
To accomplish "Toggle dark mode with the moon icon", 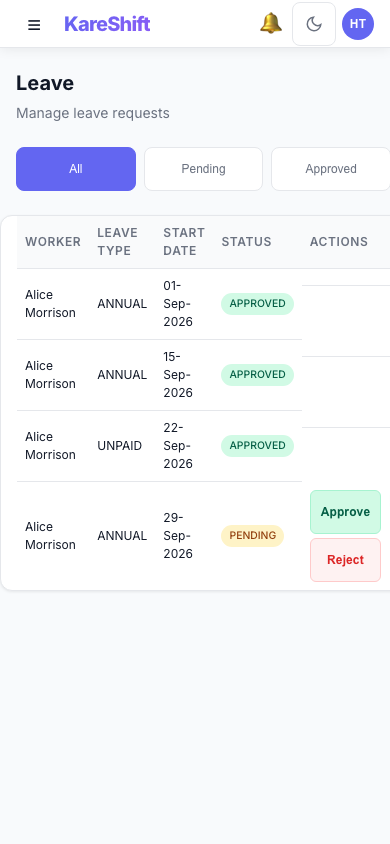I will click(314, 24).
